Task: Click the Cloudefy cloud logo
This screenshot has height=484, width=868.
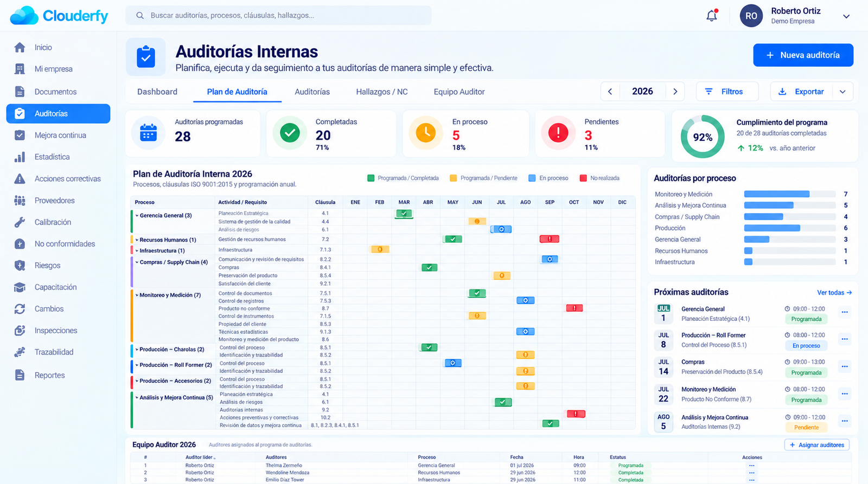Action: 24,16
